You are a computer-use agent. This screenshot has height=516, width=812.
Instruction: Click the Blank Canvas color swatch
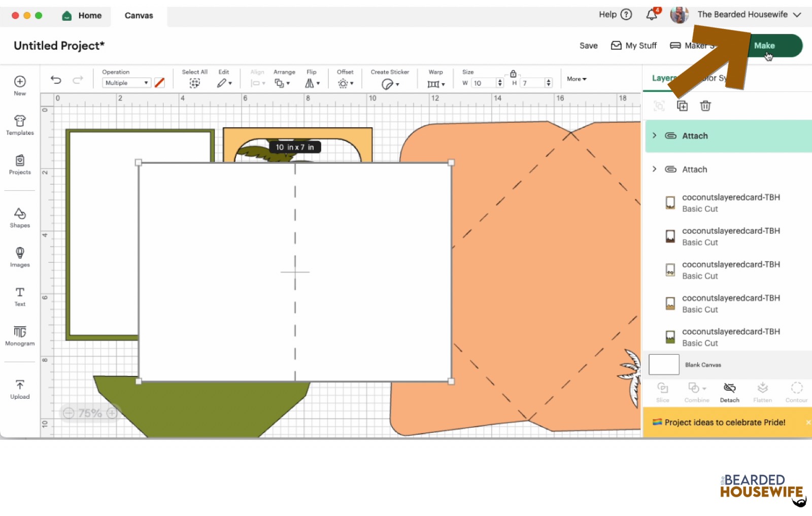pos(664,364)
